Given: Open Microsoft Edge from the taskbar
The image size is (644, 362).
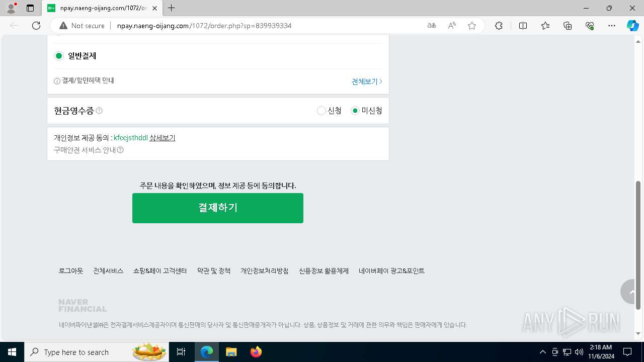Looking at the screenshot, I should tap(207, 352).
